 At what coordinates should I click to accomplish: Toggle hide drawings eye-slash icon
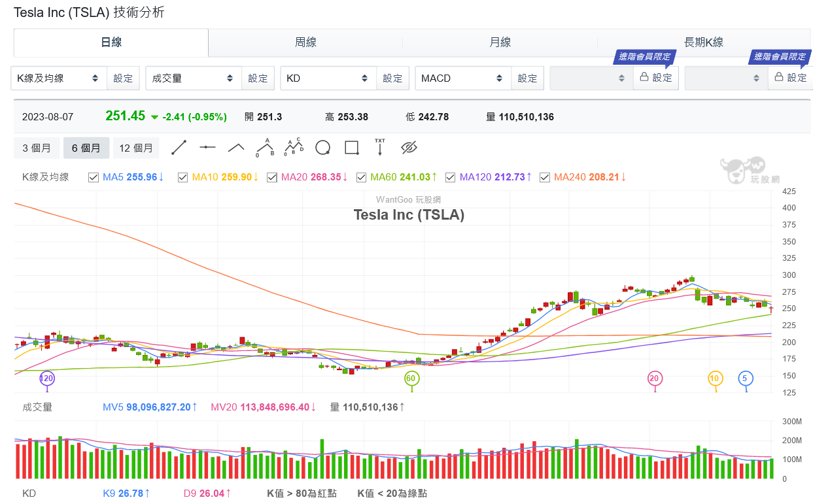[409, 148]
